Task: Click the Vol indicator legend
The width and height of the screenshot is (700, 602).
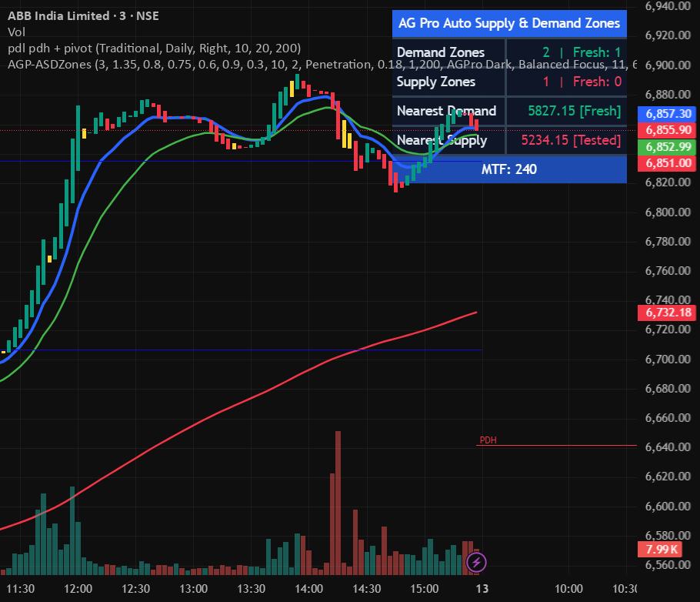Action: pos(16,32)
